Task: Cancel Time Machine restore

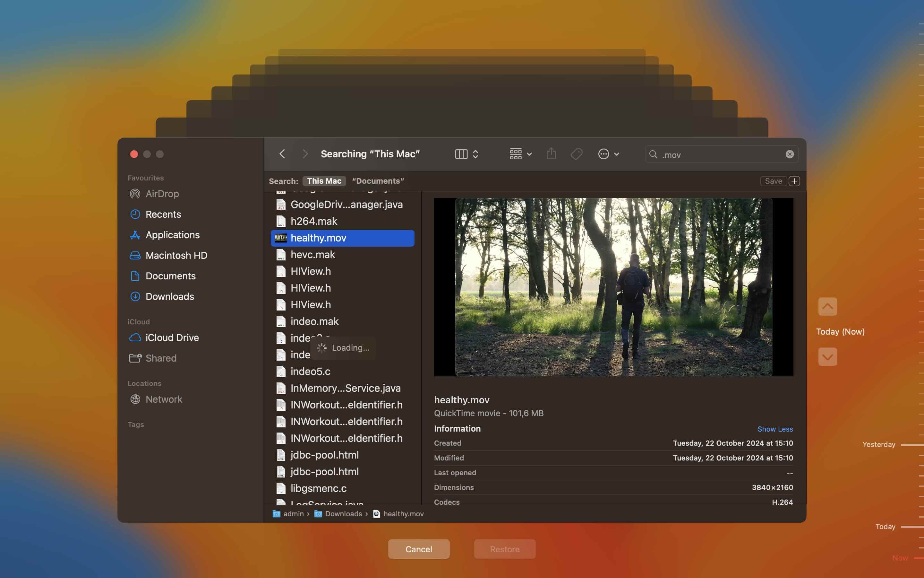Action: tap(418, 549)
